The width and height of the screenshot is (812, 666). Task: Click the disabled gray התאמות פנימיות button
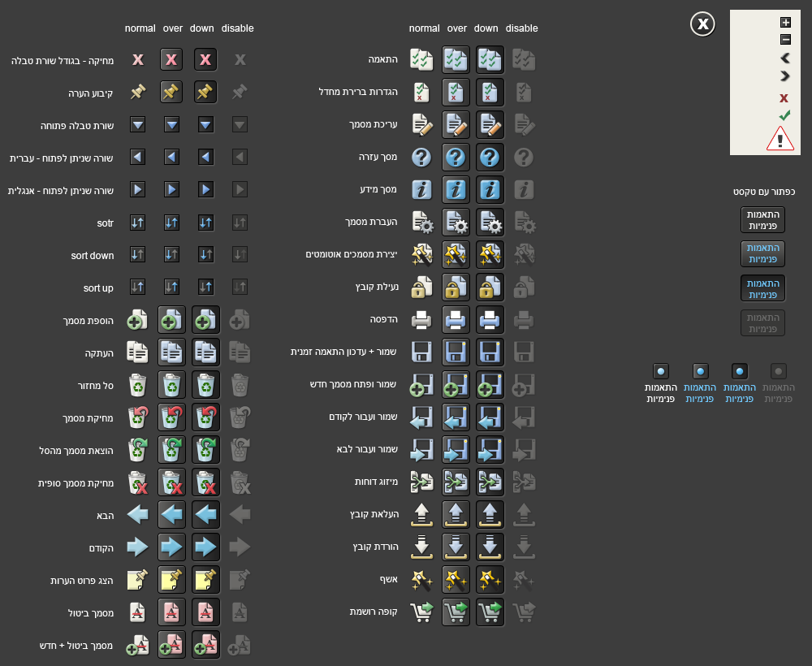(x=762, y=322)
